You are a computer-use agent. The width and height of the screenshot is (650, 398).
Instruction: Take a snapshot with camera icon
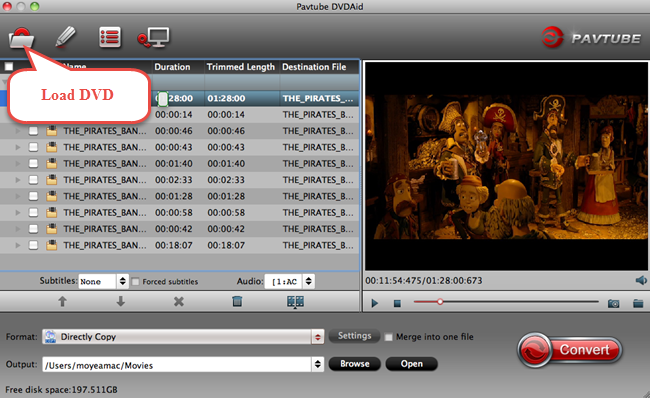614,303
